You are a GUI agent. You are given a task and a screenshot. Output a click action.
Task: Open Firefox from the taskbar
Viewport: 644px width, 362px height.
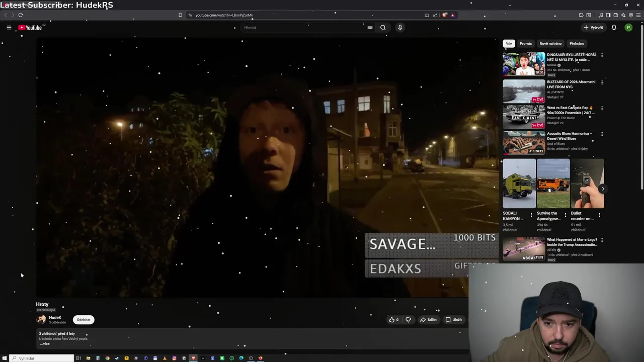point(260,358)
